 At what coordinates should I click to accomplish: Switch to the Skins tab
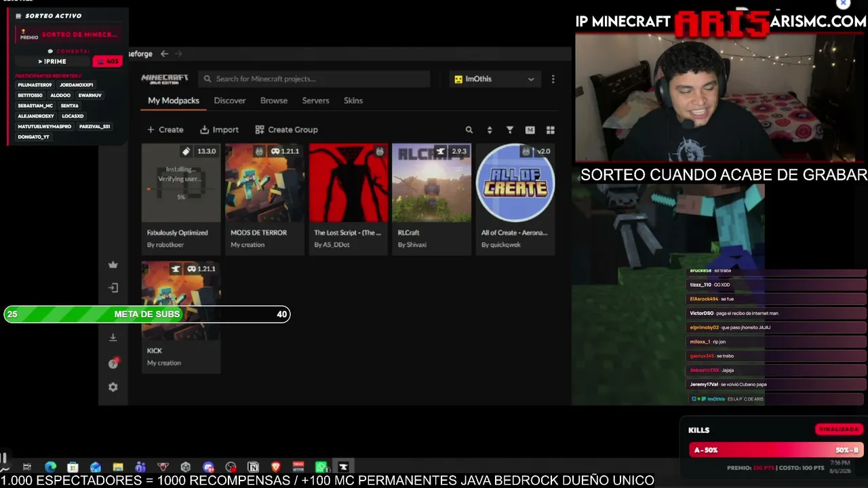(353, 100)
